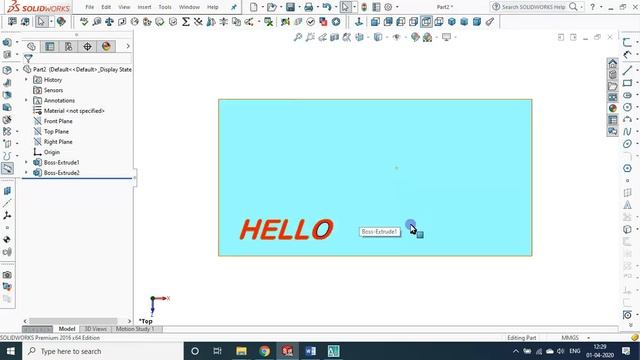Open the File menu

coord(89,7)
